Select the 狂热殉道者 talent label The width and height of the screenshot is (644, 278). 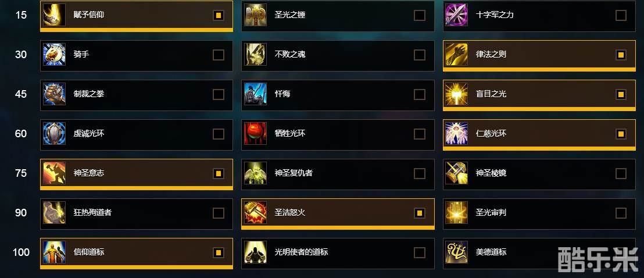(92, 212)
